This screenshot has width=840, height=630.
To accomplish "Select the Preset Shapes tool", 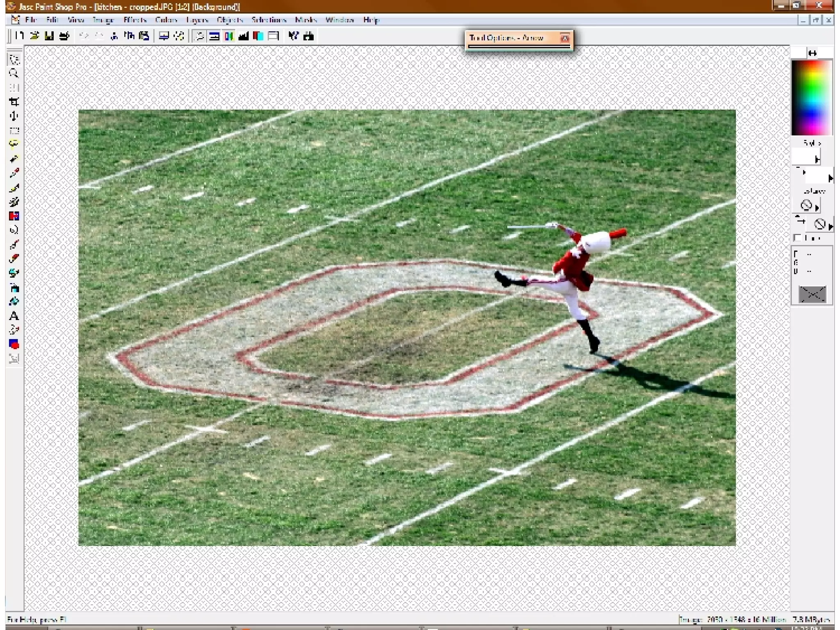I will (x=14, y=344).
